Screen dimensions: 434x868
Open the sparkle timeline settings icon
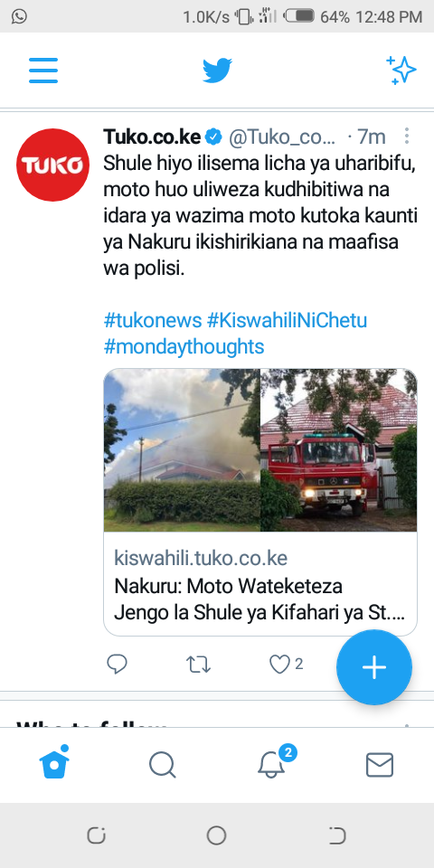coord(401,71)
